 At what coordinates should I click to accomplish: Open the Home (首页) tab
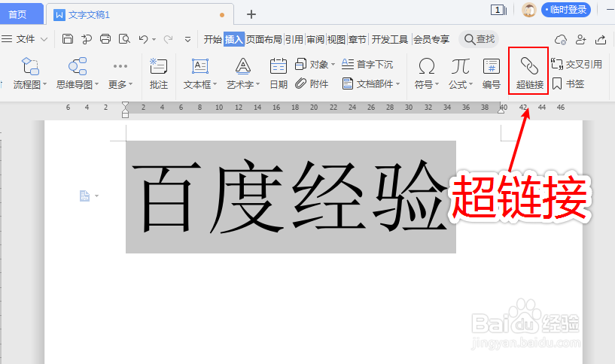tap(21, 14)
